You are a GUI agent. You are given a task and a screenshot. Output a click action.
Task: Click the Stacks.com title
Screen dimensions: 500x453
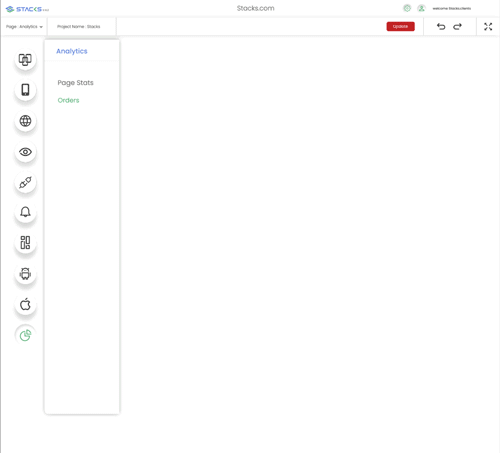(256, 8)
